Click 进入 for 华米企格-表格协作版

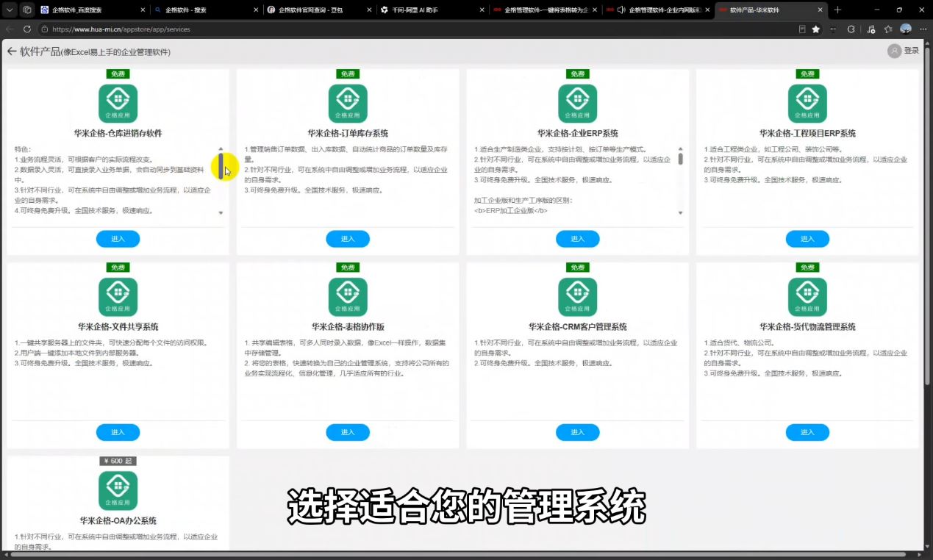pos(348,432)
